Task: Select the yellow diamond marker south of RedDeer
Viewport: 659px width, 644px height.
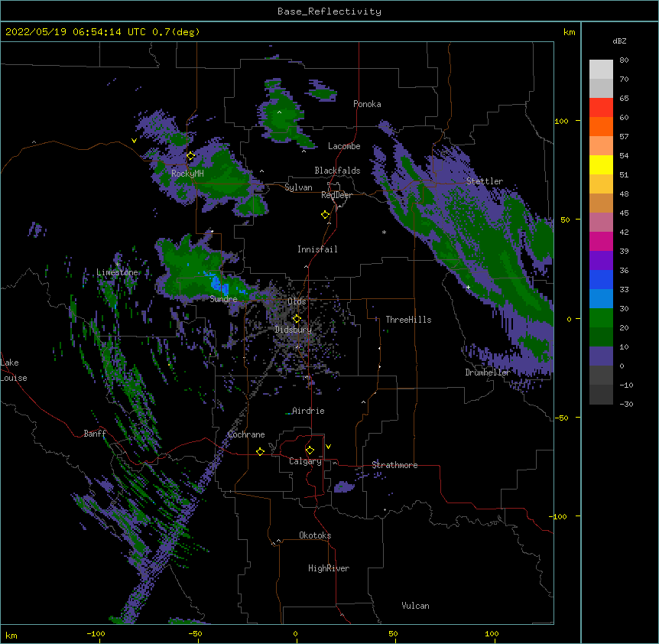Action: point(325,215)
